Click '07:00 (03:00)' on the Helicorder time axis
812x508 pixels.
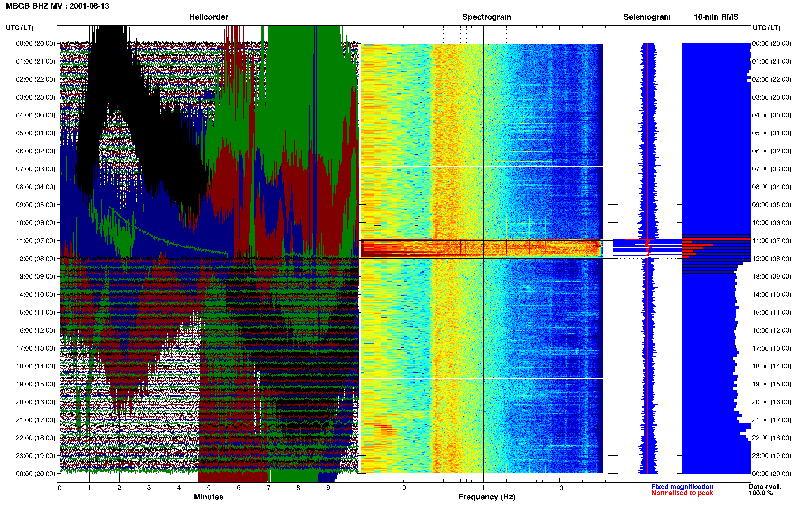pyautogui.click(x=36, y=169)
